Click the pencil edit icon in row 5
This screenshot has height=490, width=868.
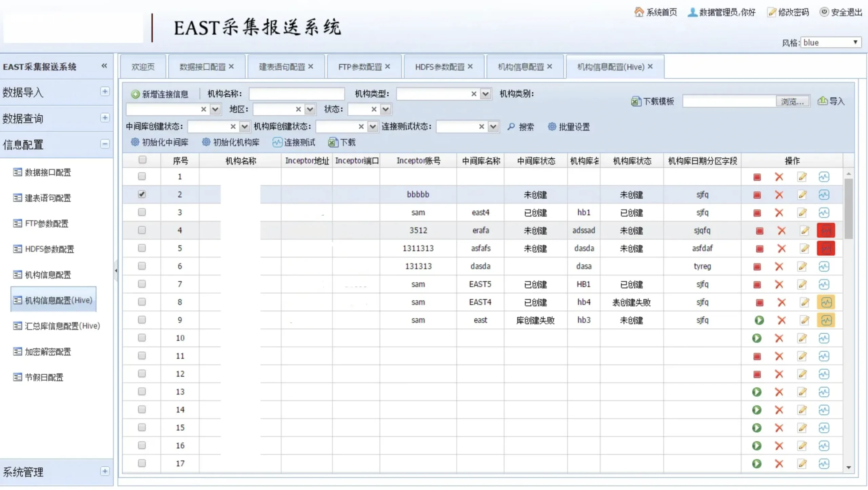804,249
